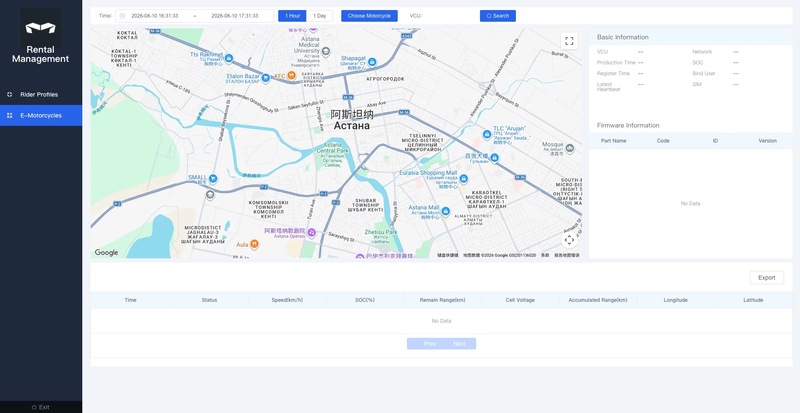Click Accumulated Range(km) column header
This screenshot has height=413, width=800.
[x=598, y=300]
